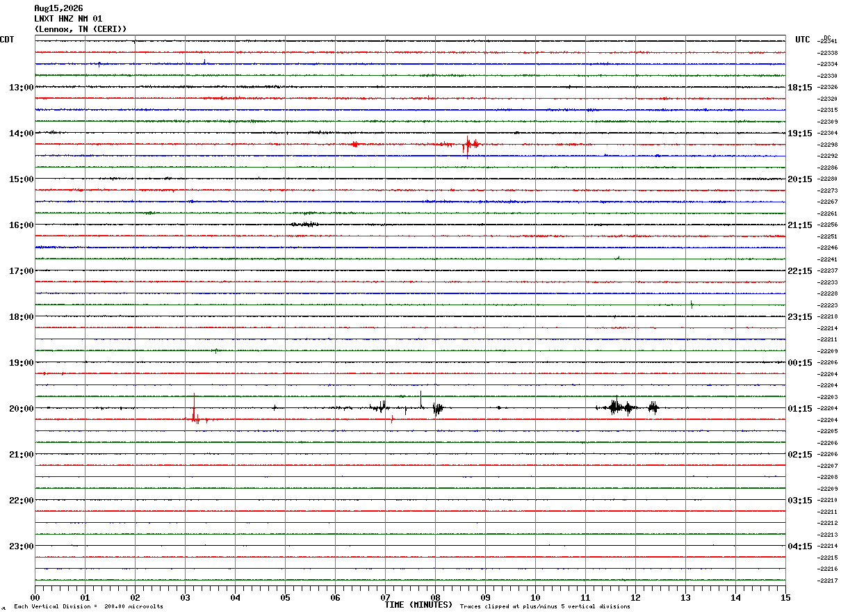Click the 18:15 UTC time label
The width and height of the screenshot is (841, 616).
[x=800, y=88]
